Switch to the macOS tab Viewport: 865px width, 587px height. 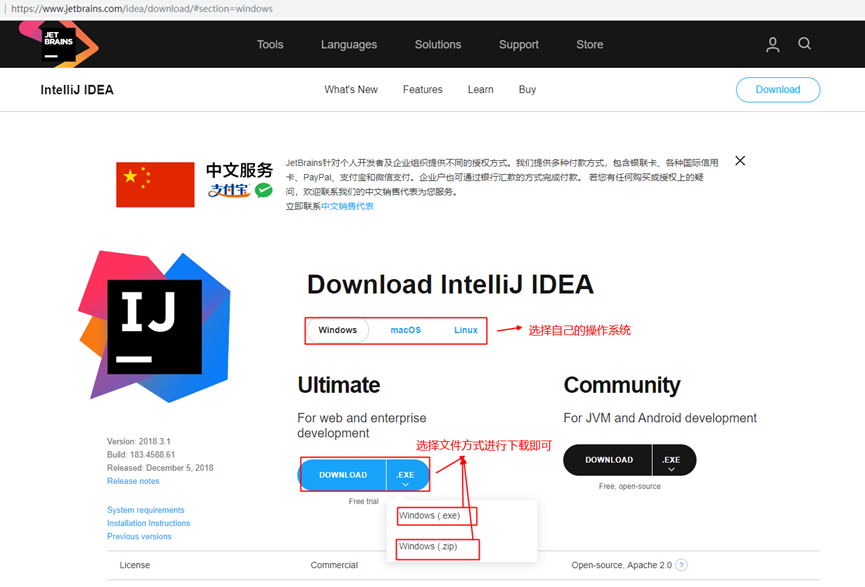tap(405, 330)
